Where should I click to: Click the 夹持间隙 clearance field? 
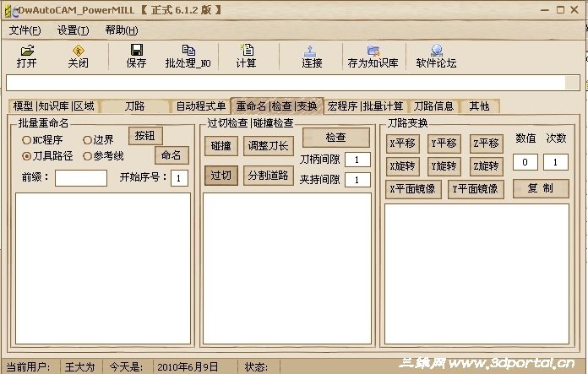pos(357,180)
